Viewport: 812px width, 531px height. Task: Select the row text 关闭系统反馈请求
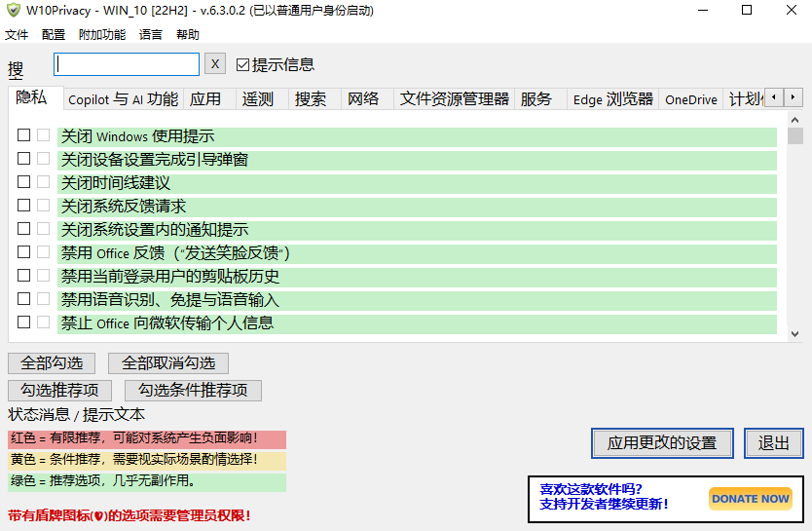tap(124, 207)
